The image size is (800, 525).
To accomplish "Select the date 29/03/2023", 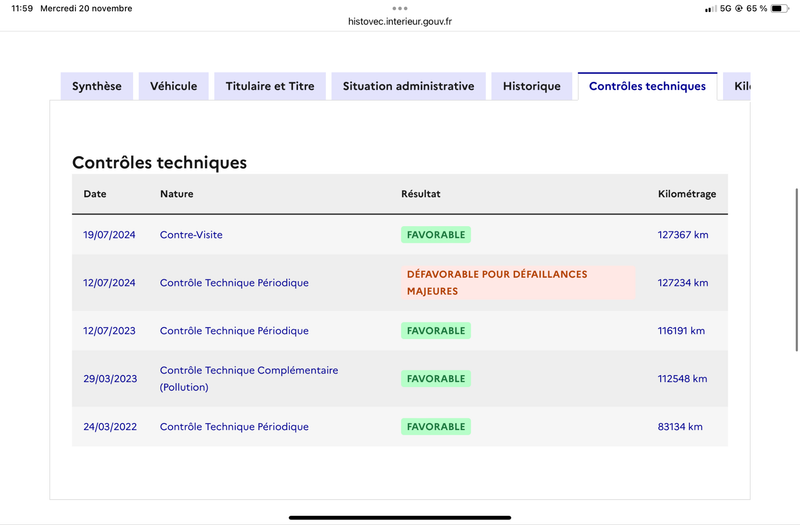I will [x=110, y=379].
